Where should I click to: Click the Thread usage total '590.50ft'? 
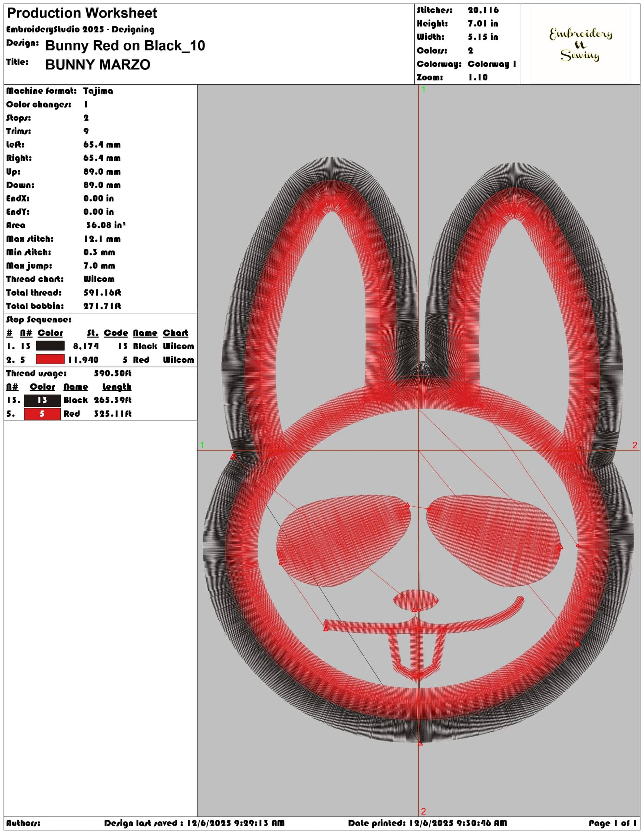click(113, 373)
